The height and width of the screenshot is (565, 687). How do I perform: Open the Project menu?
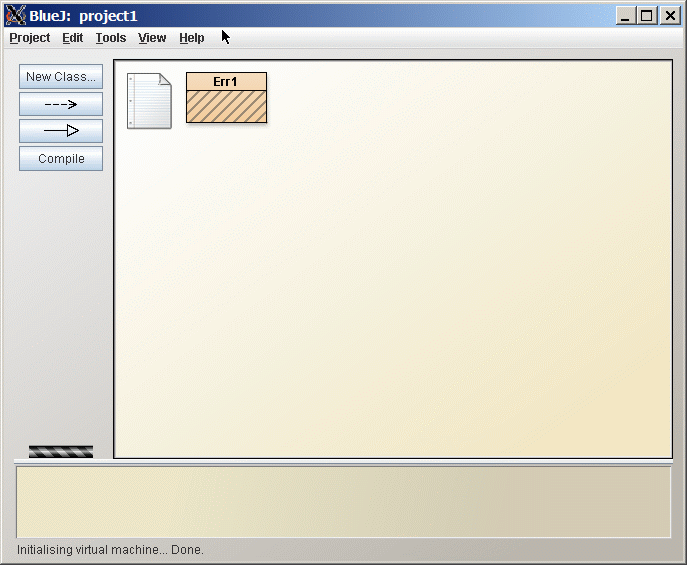30,38
